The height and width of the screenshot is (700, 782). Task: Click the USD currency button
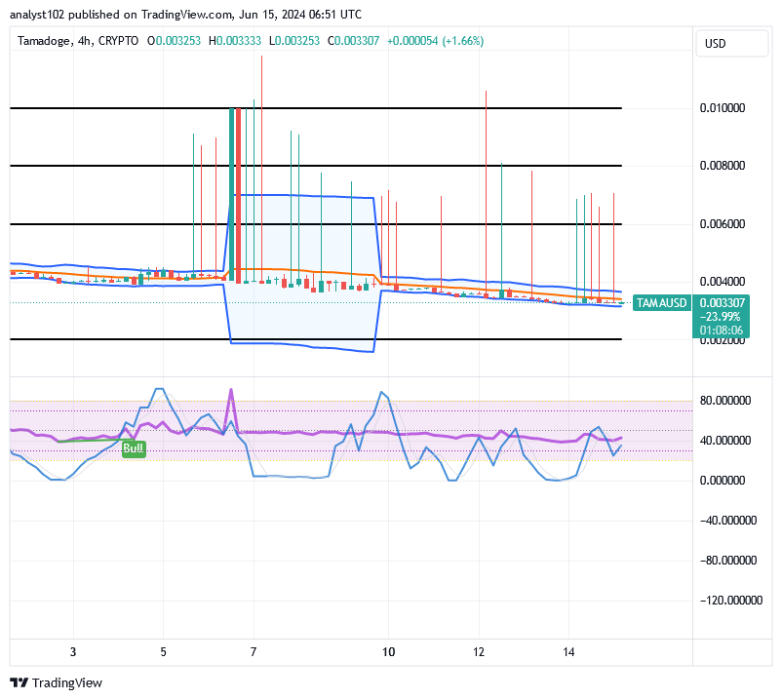(731, 43)
